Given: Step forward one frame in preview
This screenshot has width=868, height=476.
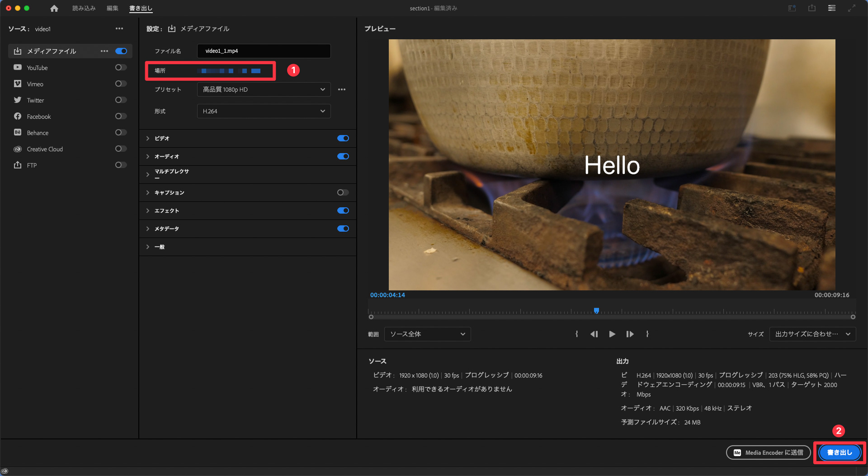Looking at the screenshot, I should point(630,334).
